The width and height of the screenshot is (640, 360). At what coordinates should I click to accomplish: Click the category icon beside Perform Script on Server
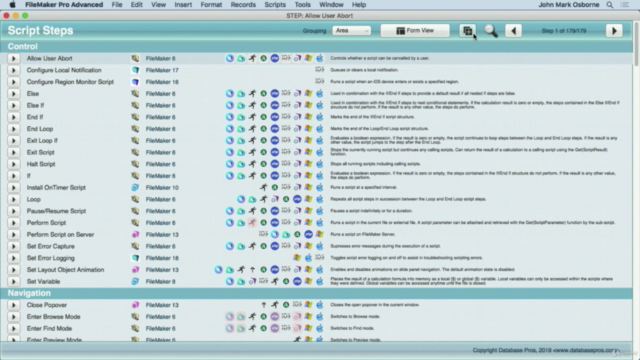click(x=135, y=235)
